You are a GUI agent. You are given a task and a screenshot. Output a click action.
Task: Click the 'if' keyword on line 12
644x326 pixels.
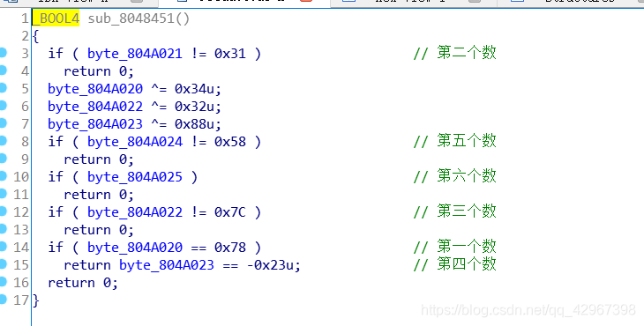tap(56, 212)
